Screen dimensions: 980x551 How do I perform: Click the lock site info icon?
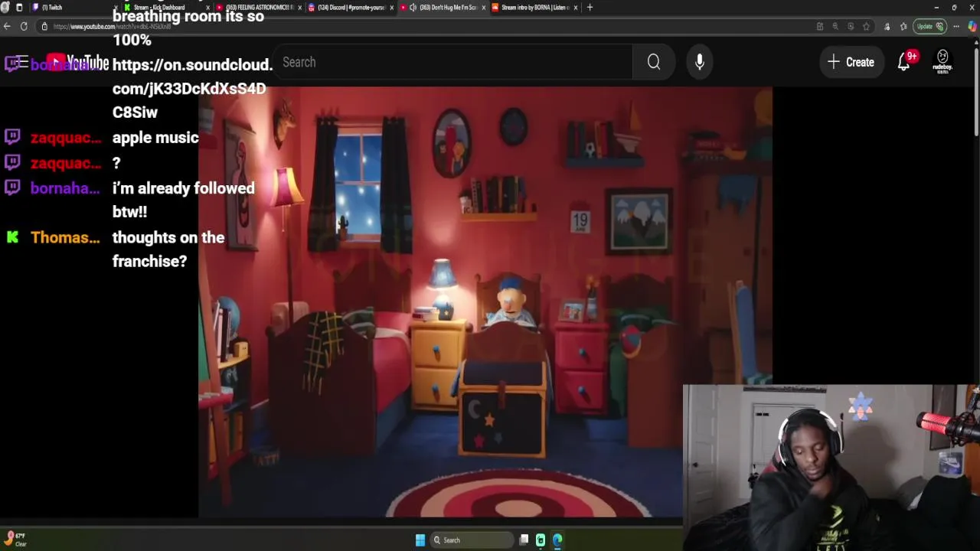[44, 27]
